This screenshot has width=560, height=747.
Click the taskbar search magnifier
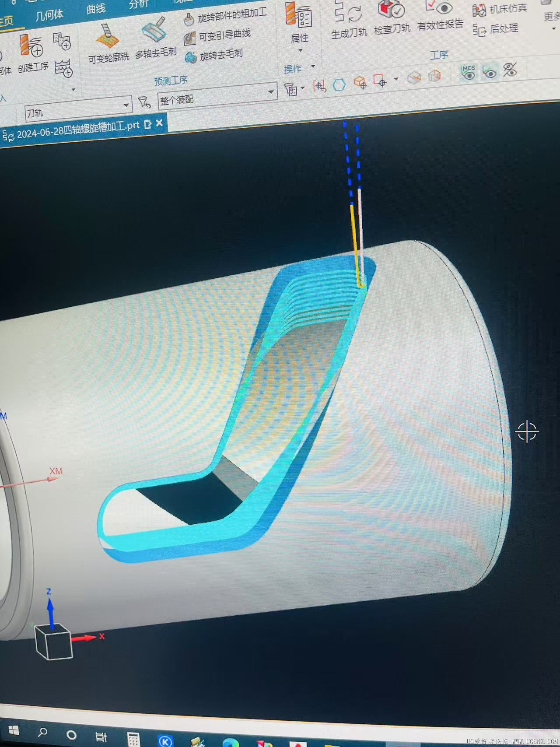[42, 732]
